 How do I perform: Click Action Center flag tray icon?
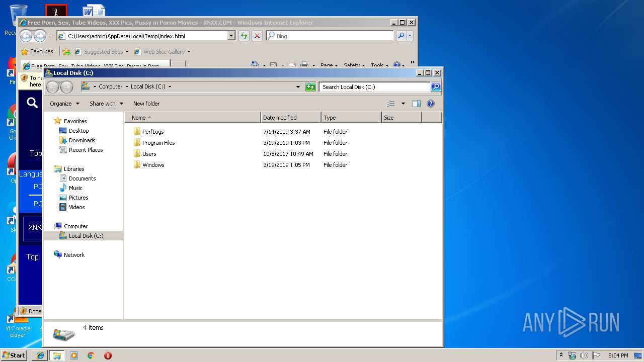pyautogui.click(x=596, y=355)
